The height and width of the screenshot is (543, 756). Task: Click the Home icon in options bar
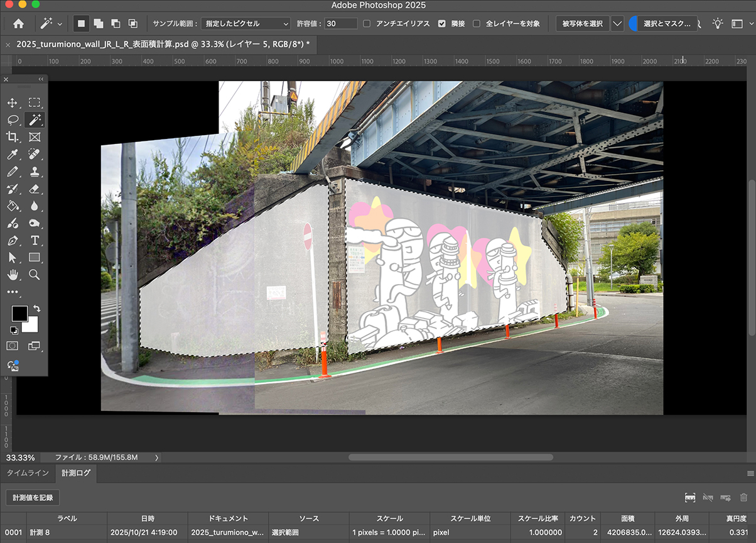click(x=19, y=23)
